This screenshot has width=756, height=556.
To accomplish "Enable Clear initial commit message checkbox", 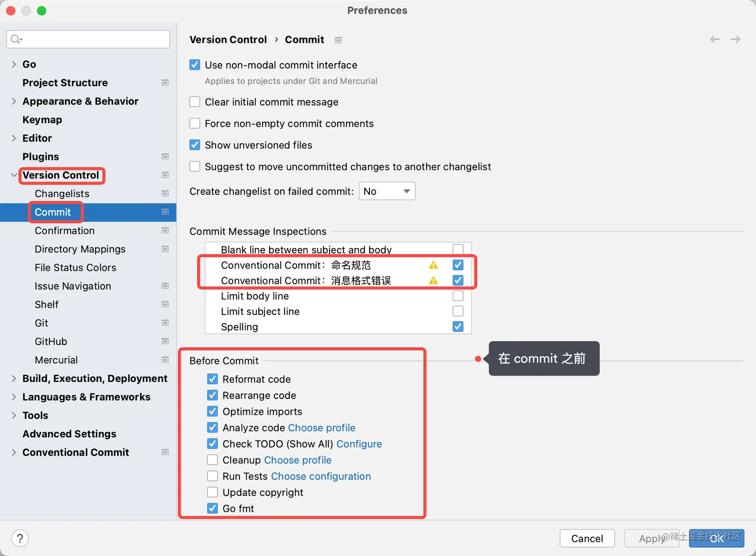I will click(195, 102).
